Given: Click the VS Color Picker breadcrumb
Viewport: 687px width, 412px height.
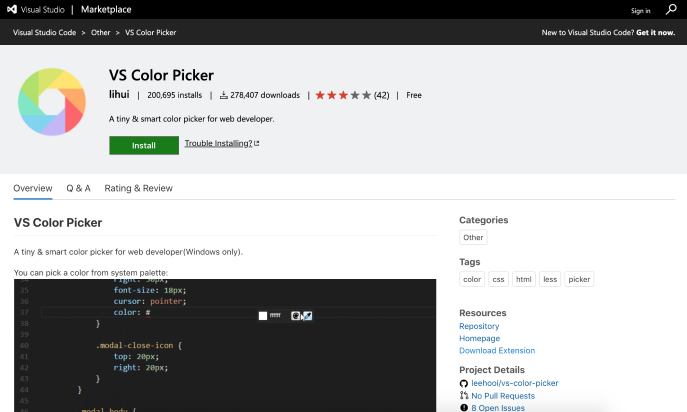Looking at the screenshot, I should pos(151,32).
